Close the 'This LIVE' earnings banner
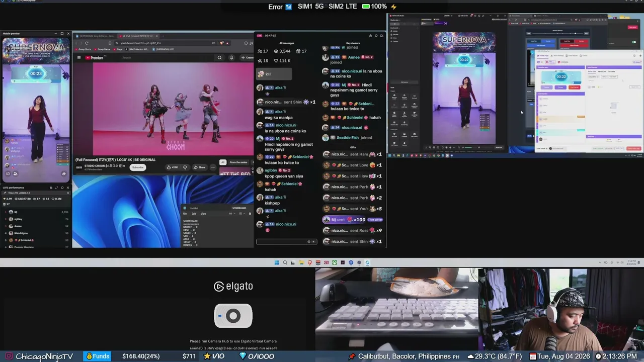Image resolution: width=644 pixels, height=362 pixels. pyautogui.click(x=68, y=193)
